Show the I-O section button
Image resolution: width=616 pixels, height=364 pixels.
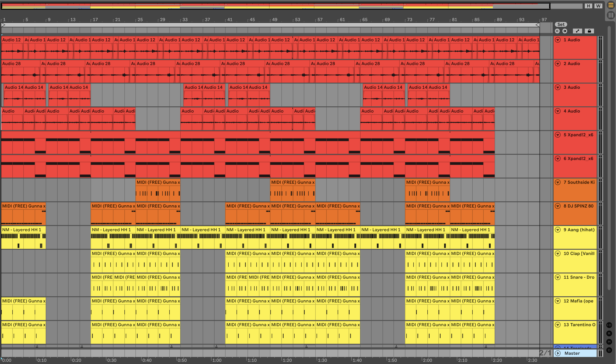[x=609, y=325]
